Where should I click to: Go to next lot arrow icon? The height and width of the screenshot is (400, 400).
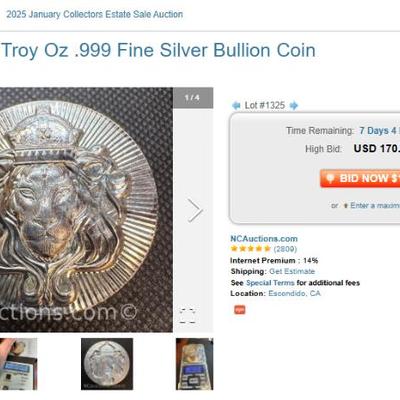[294, 106]
